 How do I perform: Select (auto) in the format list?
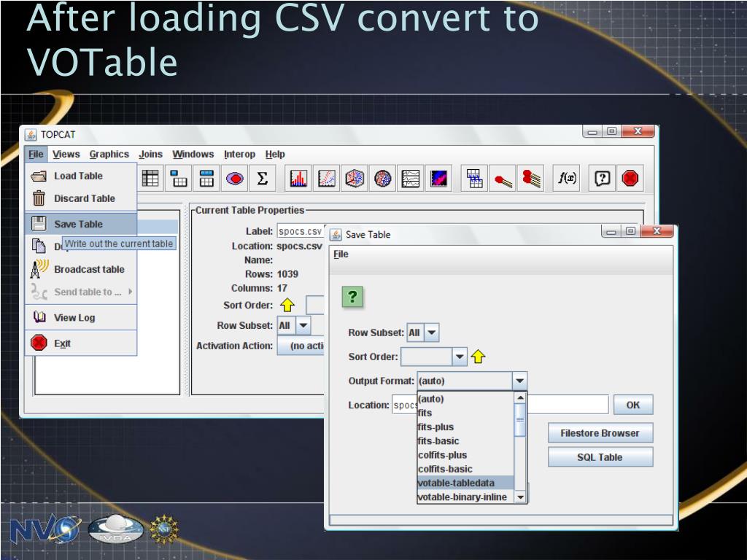pos(465,399)
